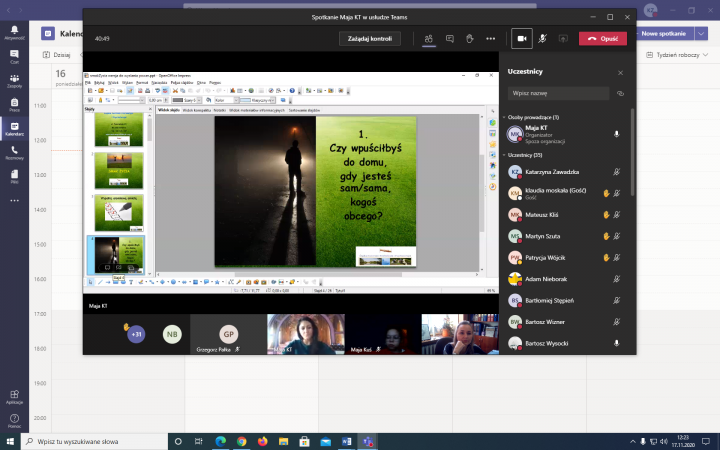Open Files (Pliki) in the sidebar

pos(14,176)
